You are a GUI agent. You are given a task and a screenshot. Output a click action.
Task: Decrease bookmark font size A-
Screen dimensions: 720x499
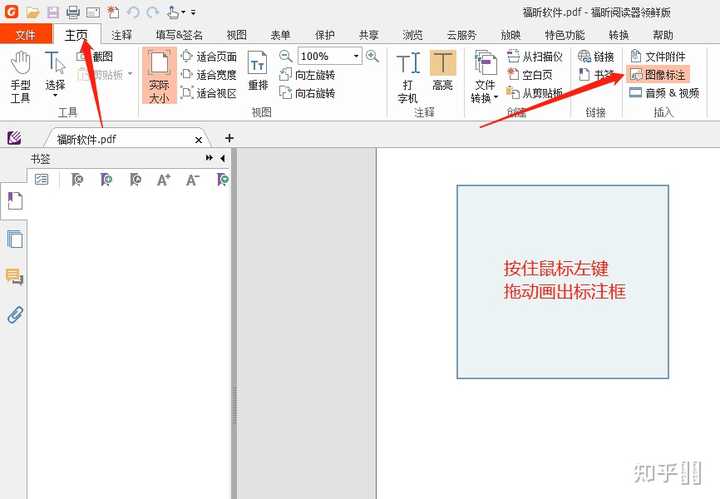(x=192, y=179)
